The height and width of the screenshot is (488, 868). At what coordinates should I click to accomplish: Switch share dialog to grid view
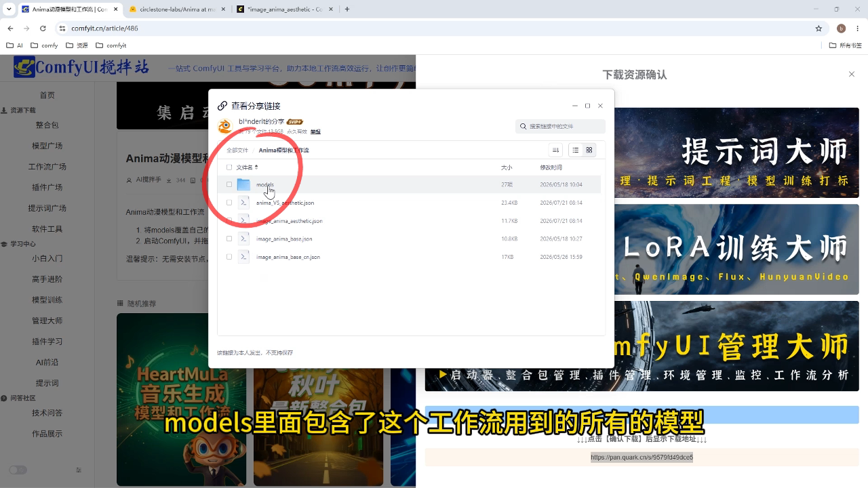[x=589, y=150]
